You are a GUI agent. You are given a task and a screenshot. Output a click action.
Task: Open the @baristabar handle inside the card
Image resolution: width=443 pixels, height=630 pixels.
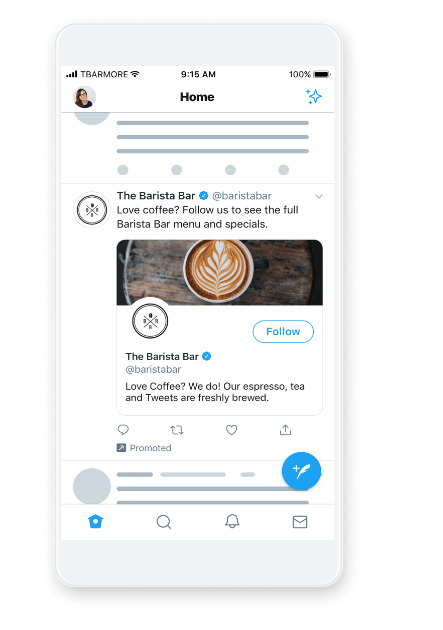[x=153, y=369]
